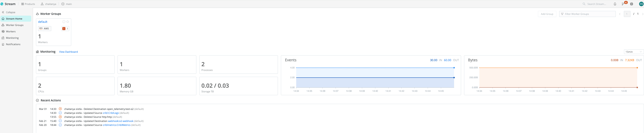Select Notifications in the sidebar
The height and width of the screenshot is (133, 644).
(x=13, y=44)
